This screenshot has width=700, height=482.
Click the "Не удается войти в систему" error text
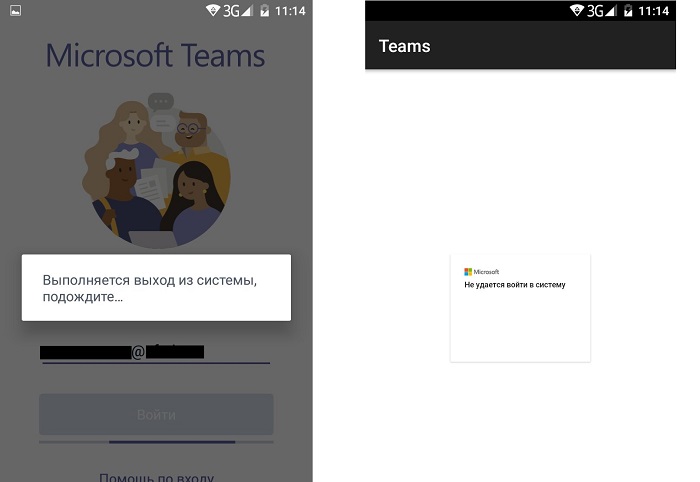point(515,285)
